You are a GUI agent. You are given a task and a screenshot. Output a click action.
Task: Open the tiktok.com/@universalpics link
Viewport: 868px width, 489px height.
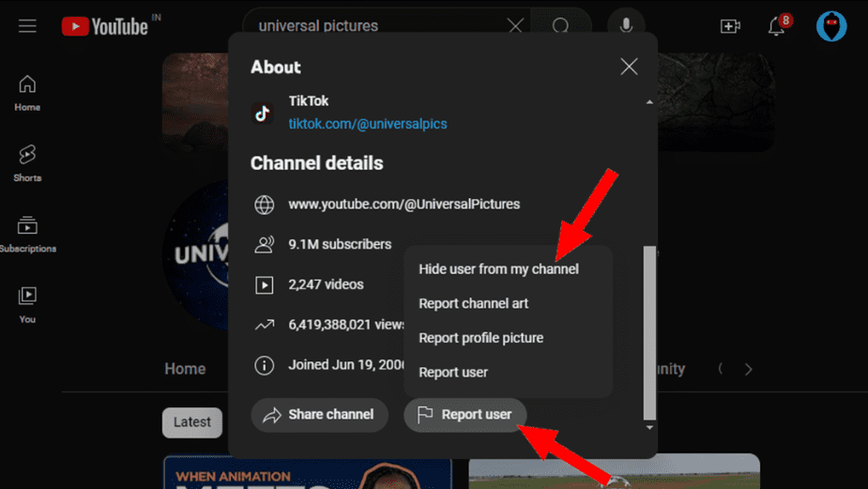(x=368, y=124)
